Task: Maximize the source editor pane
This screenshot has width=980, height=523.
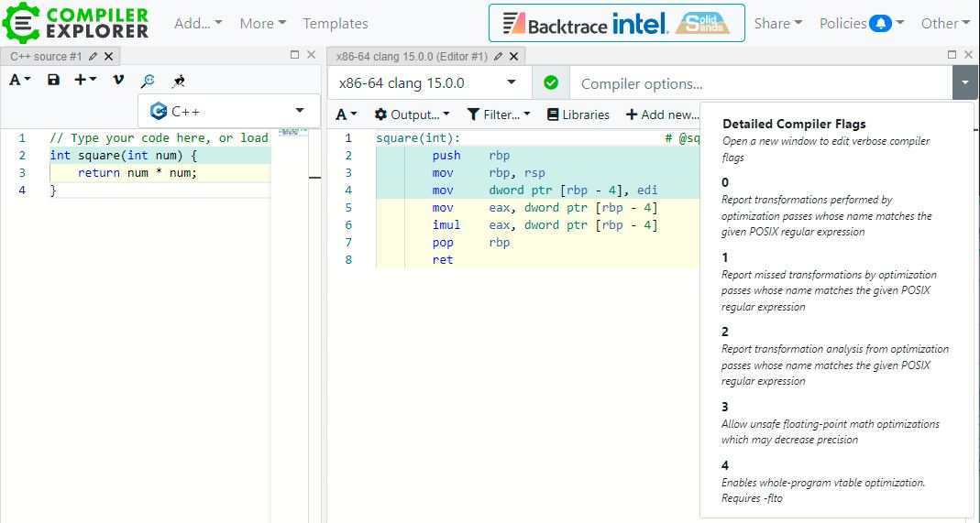Action: coord(295,55)
